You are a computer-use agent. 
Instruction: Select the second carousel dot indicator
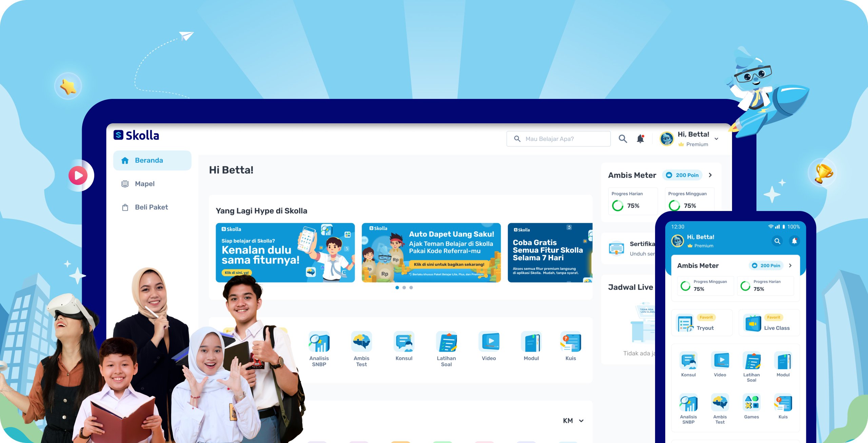(404, 288)
